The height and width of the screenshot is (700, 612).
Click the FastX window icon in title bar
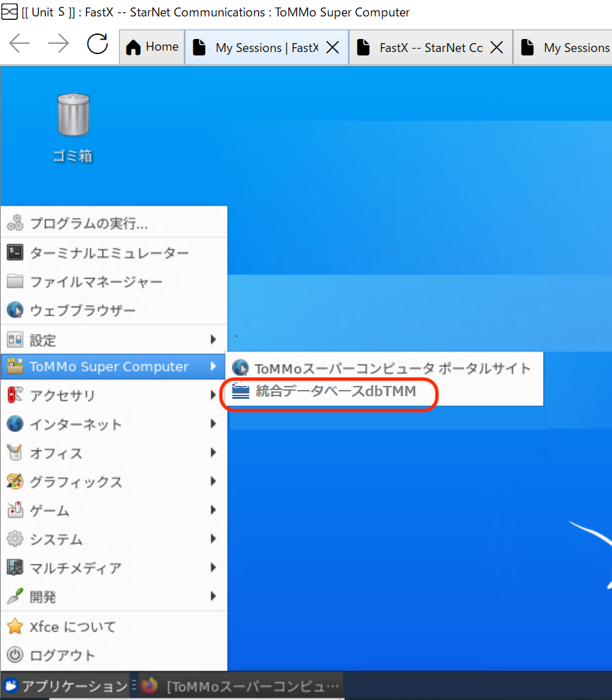coord(10,12)
